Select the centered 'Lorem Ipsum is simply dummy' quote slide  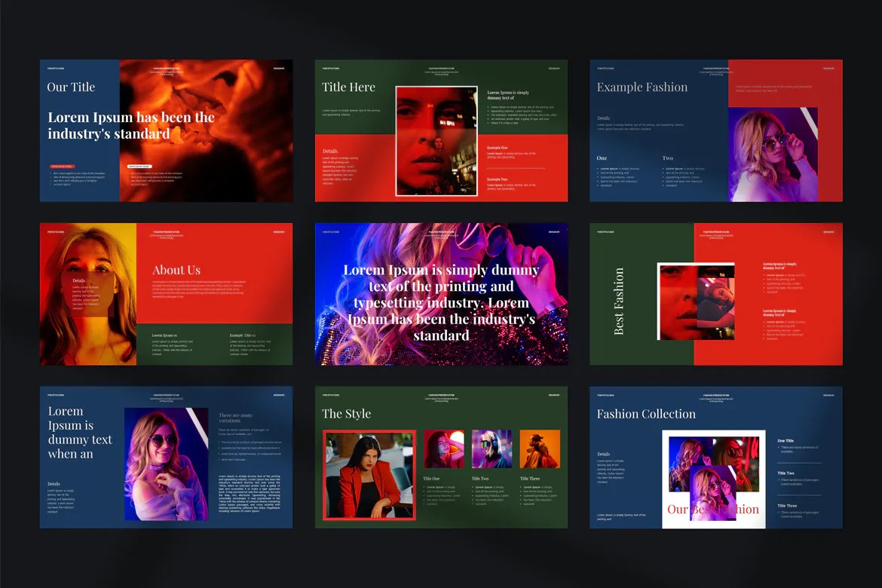441,302
